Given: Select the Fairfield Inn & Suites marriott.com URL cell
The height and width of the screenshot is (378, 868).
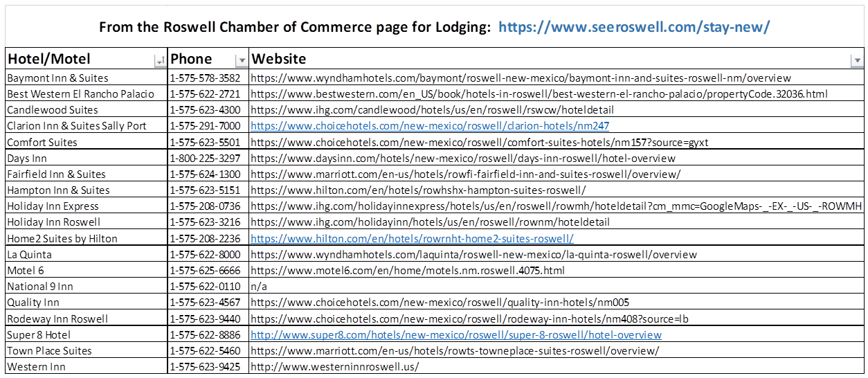Looking at the screenshot, I should [465, 174].
